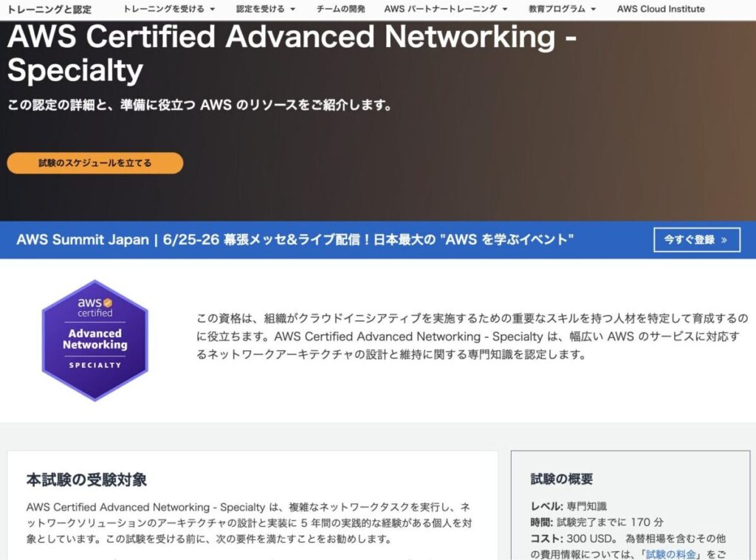Expand the AWS パートナートレーニング dropdown arrow
The height and width of the screenshot is (560, 756).
click(505, 9)
